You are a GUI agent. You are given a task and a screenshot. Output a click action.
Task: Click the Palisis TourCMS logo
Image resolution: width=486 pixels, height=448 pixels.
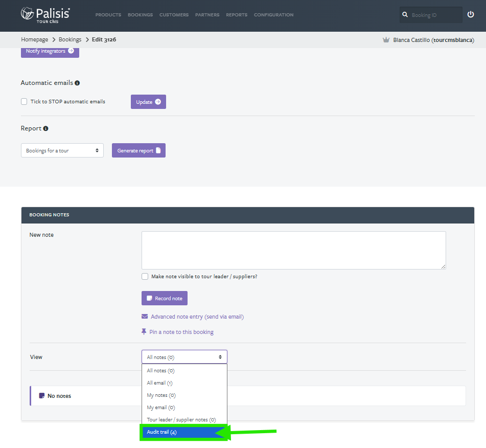(45, 15)
